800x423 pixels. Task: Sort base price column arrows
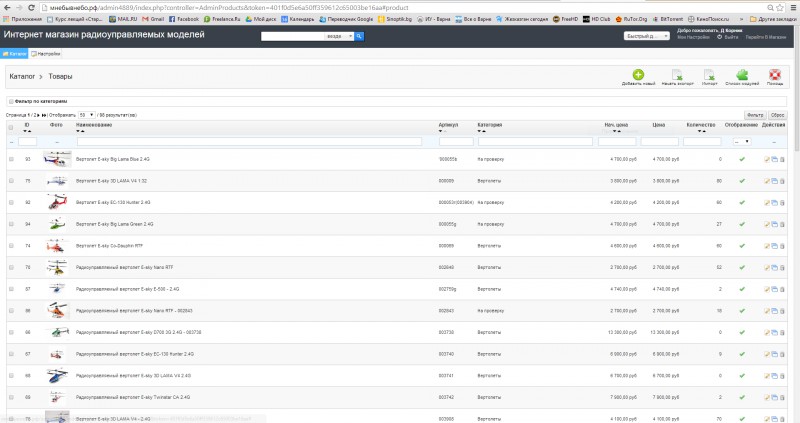(616, 131)
